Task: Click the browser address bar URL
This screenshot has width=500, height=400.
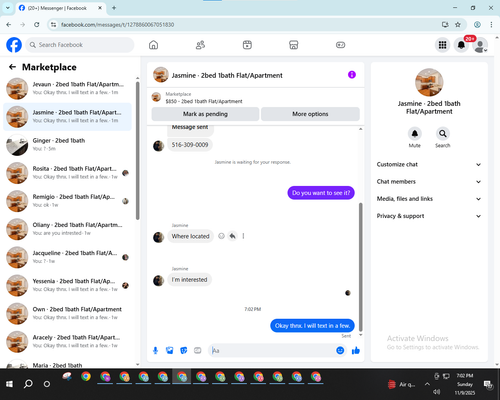Action: [x=117, y=24]
